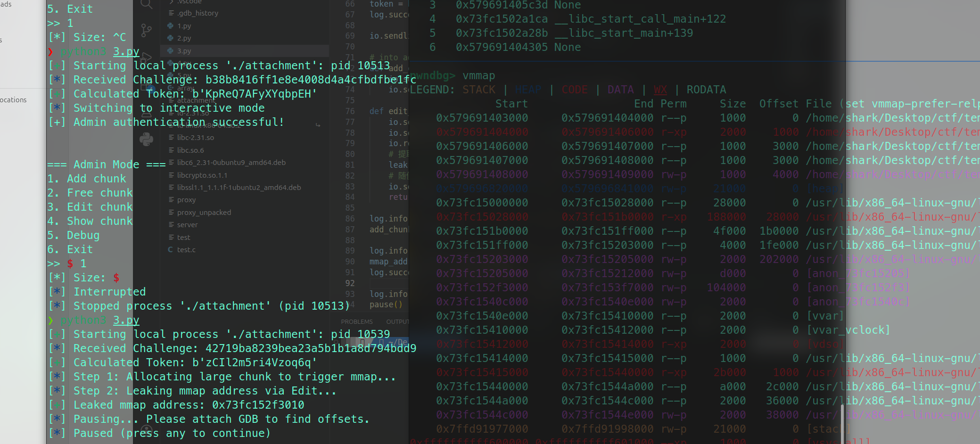The width and height of the screenshot is (980, 444).
Task: Click CODE in the pwndbg legend
Action: (x=575, y=90)
